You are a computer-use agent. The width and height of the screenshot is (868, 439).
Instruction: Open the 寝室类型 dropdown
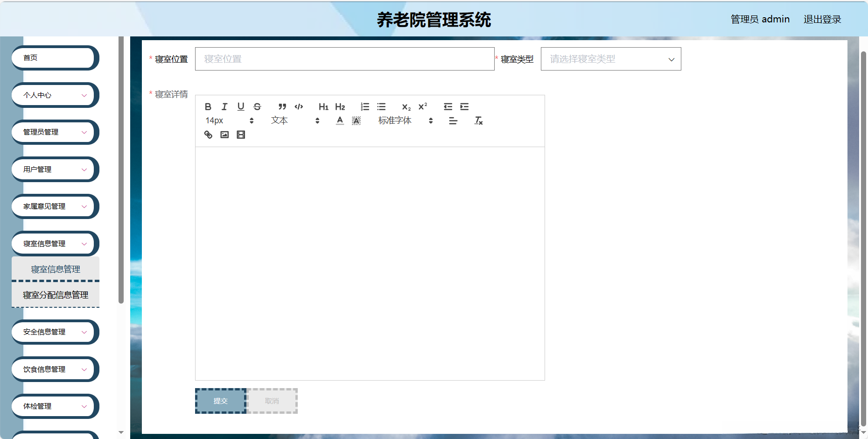pyautogui.click(x=610, y=59)
